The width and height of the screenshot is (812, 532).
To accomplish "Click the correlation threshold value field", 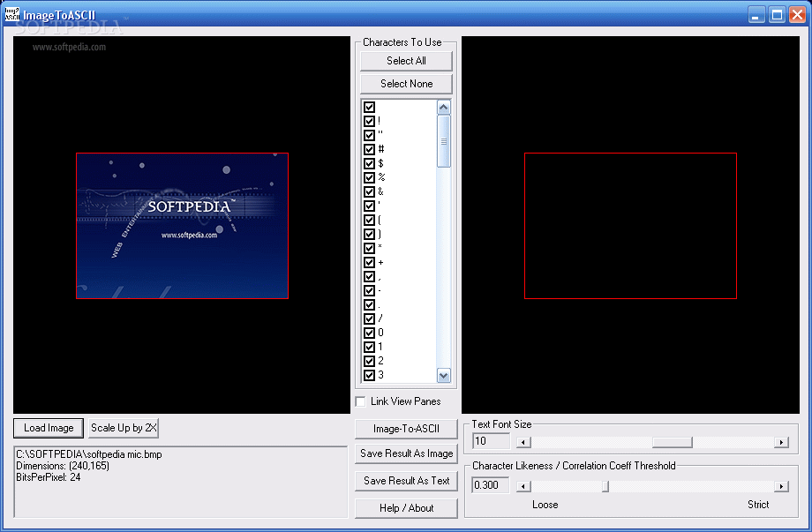I will [491, 485].
